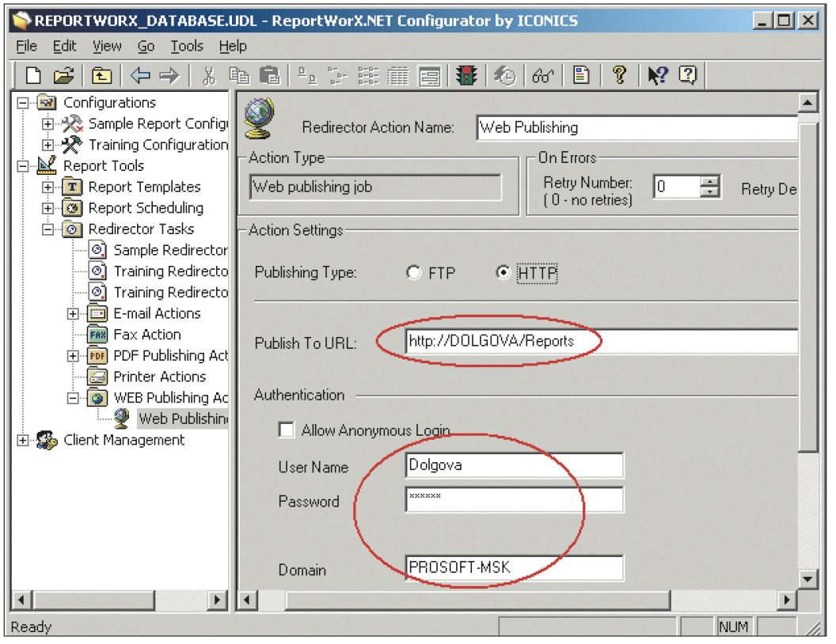
Task: Increase the Retry Number value
Action: tap(709, 181)
